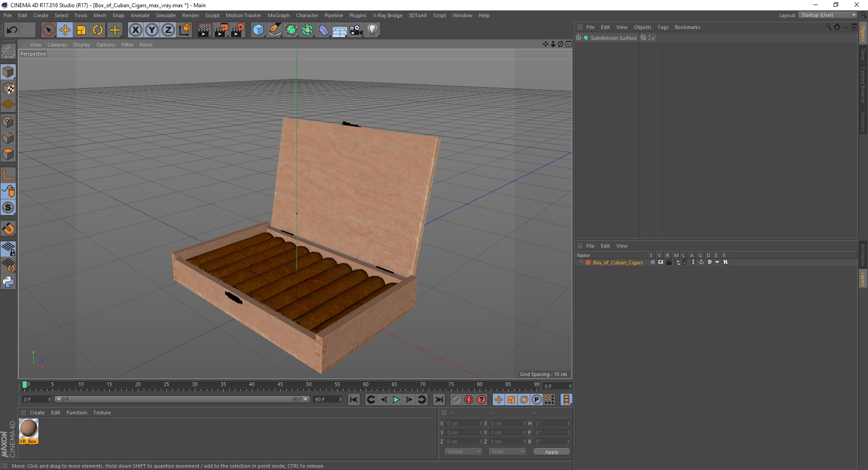The height and width of the screenshot is (470, 868).
Task: Click Render View clapperboard icon
Action: [x=204, y=30]
